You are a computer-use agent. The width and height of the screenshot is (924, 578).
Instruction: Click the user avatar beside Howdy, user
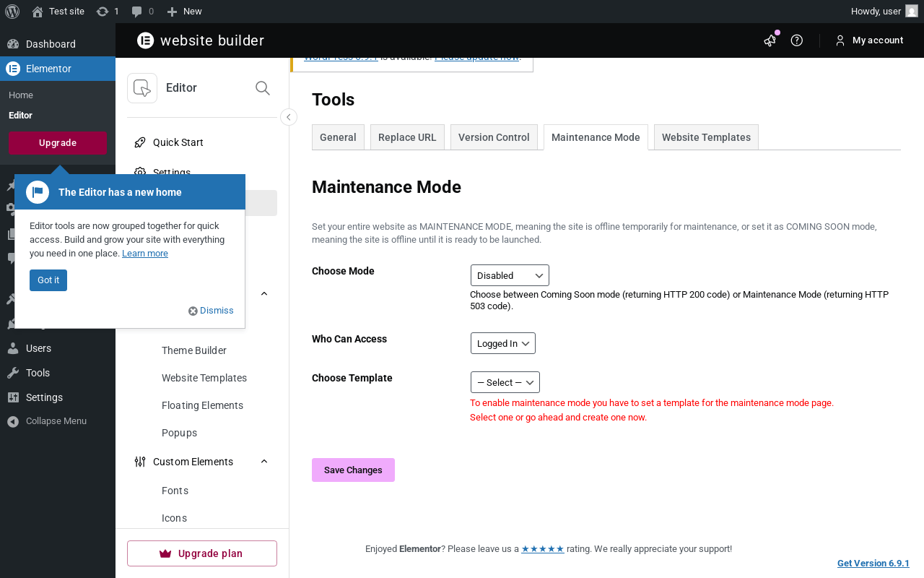(x=912, y=12)
